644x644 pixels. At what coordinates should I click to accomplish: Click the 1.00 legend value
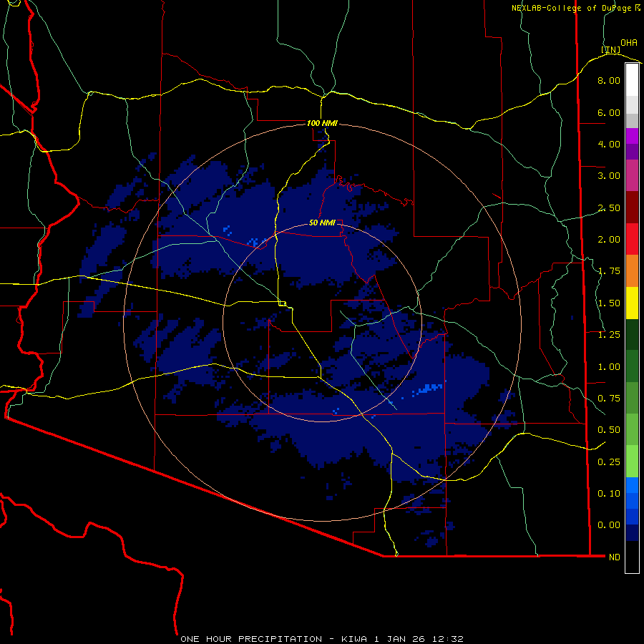(609, 367)
